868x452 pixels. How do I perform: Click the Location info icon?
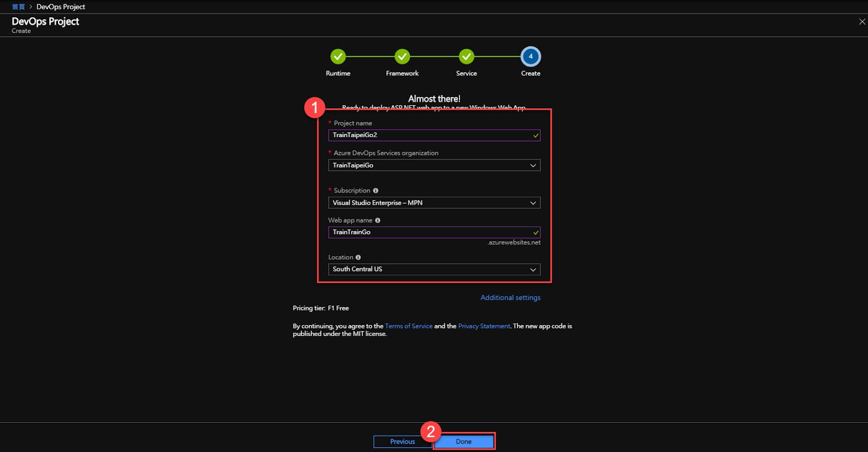(x=358, y=257)
